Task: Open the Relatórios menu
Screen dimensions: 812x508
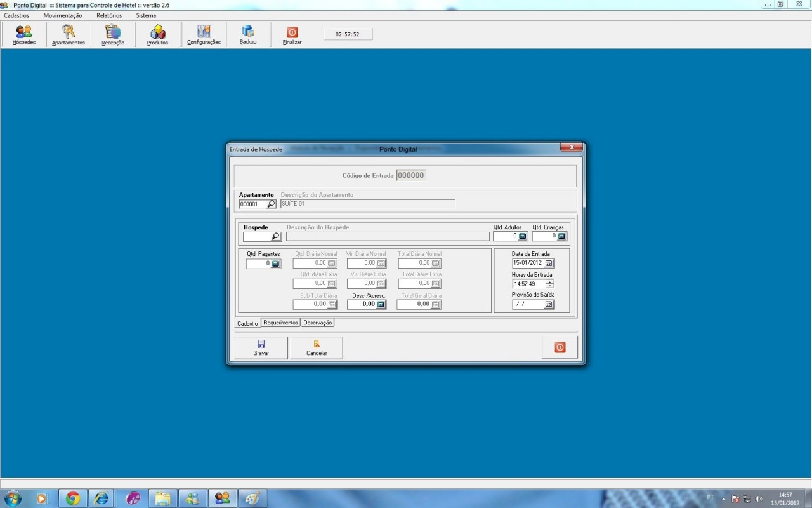Action: [x=108, y=15]
